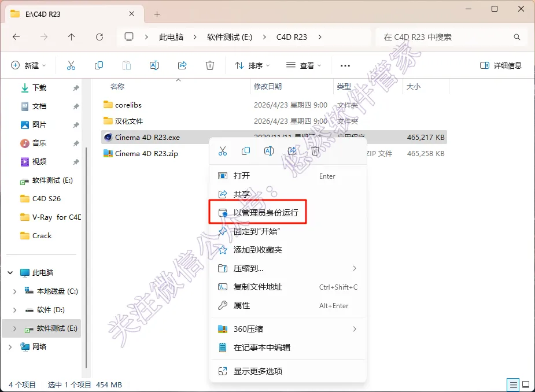535x392 pixels.
Task: Expand the chevron after C4D R23 in the address bar
Action: pos(320,37)
